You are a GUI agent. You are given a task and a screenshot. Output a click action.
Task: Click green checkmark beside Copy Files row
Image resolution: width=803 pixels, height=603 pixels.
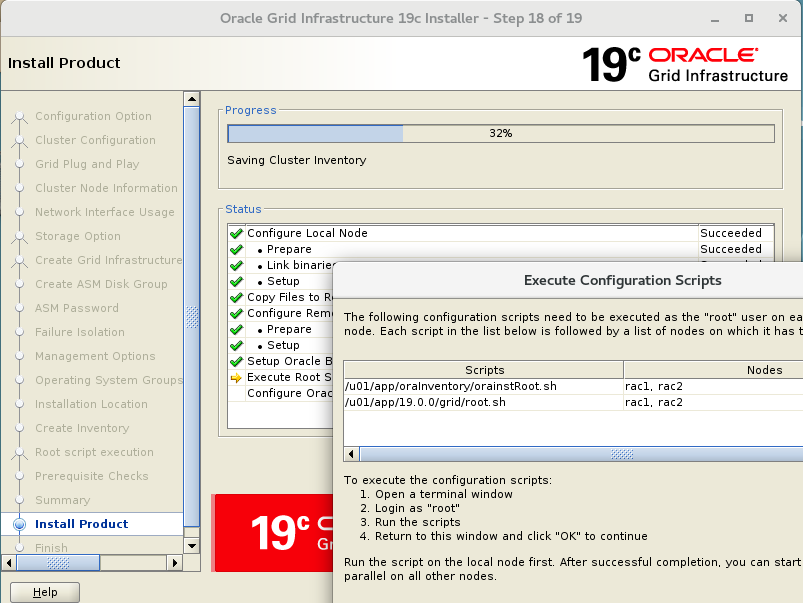tap(236, 297)
